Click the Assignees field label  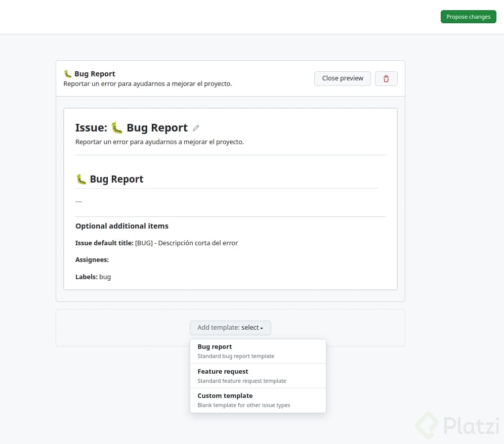(92, 260)
